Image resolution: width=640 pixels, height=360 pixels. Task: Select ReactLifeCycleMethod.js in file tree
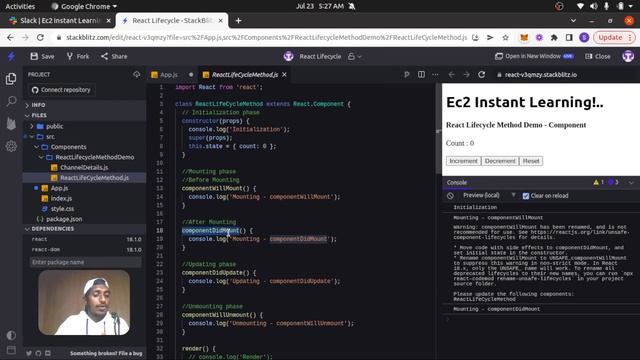(x=84, y=178)
